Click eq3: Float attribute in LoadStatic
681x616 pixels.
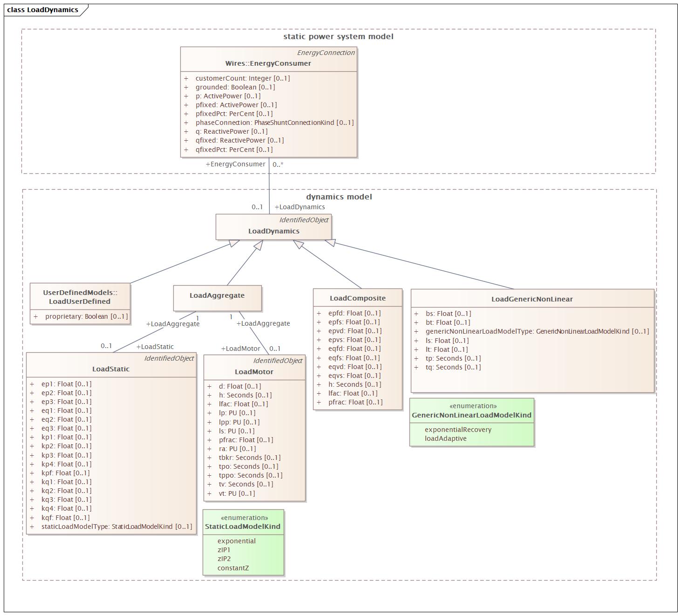click(x=66, y=428)
